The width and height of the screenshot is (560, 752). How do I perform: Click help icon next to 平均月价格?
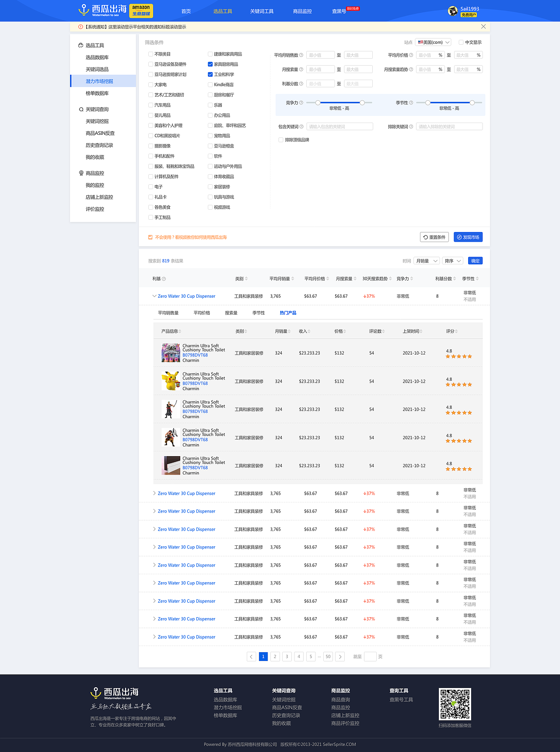(x=411, y=55)
